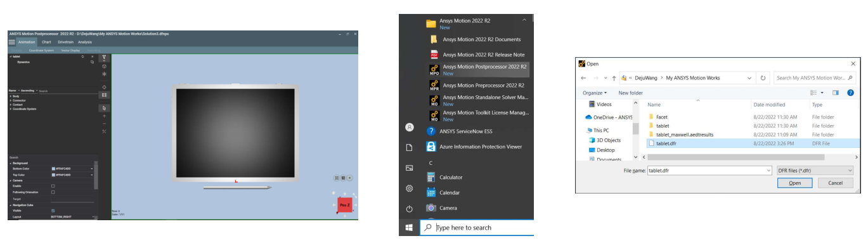
Task: Open the hamburger menu in ANSYS Motion Postprocessor
Action: [x=11, y=42]
